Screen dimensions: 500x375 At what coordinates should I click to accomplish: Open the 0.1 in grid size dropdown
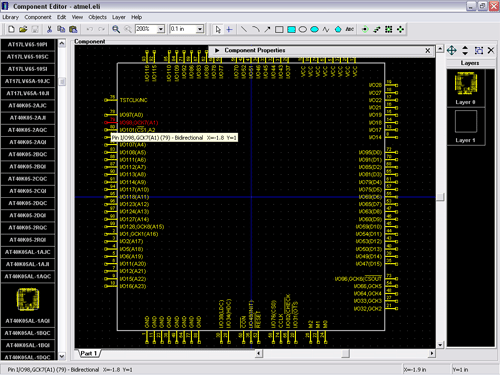click(x=200, y=29)
